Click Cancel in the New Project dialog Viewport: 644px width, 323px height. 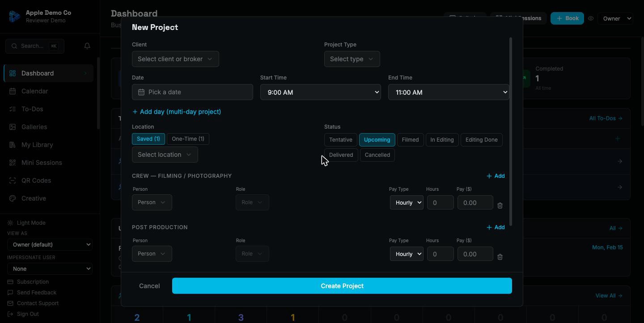(149, 286)
